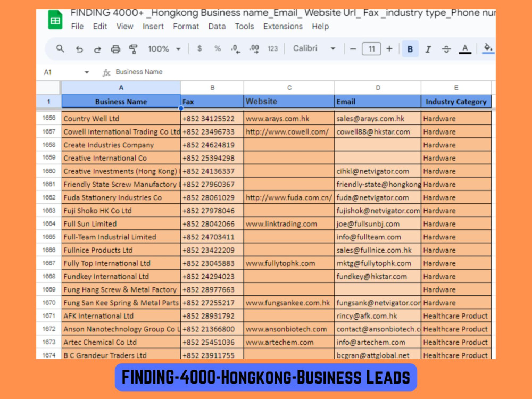Screen dimensions: 532x399
Task: Open the www.fungsankee.com.hk link cell
Action: tap(289, 303)
